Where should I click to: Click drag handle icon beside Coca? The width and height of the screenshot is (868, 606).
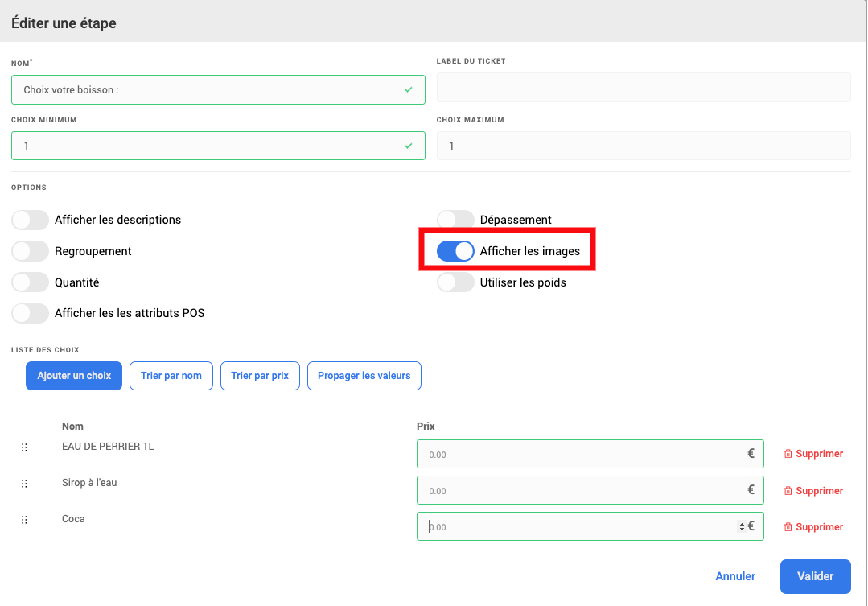[24, 520]
